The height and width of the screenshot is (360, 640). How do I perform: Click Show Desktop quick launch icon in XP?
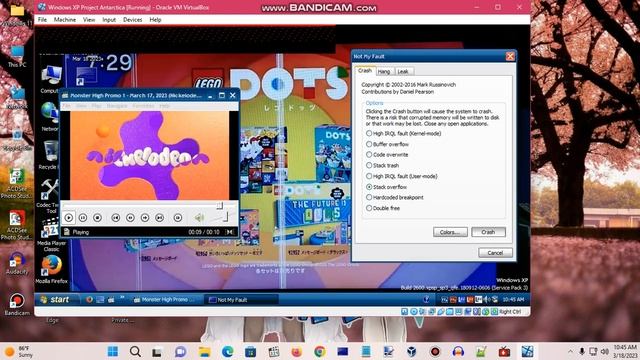coord(100,300)
